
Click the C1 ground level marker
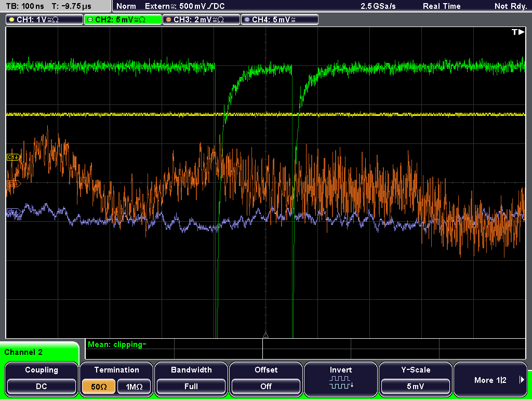click(x=14, y=157)
